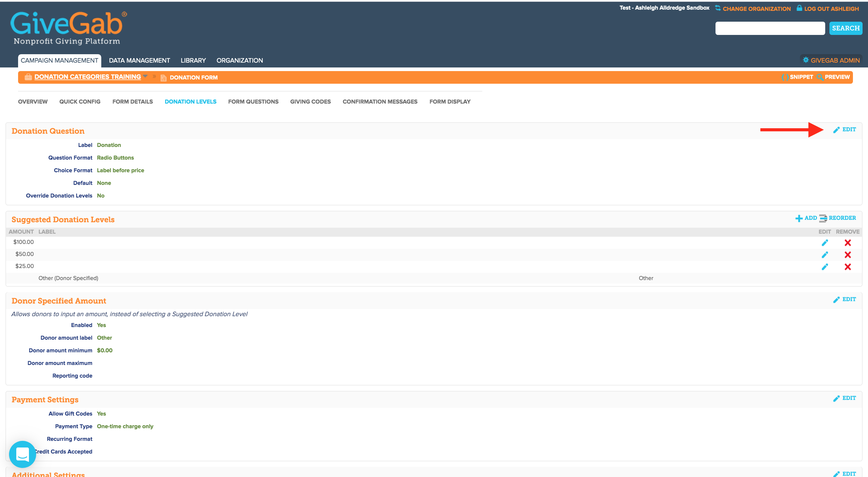Reorder suggested donation levels
Viewport: 868px width, 477px height.
coord(838,218)
